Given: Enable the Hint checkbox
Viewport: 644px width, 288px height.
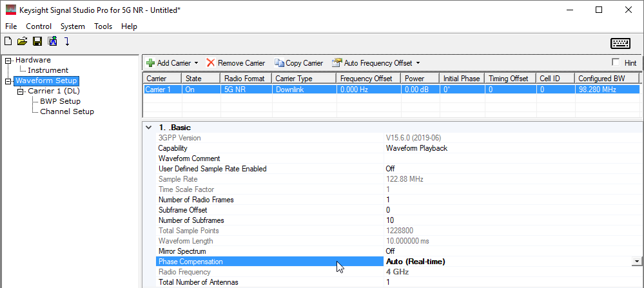Looking at the screenshot, I should 615,62.
